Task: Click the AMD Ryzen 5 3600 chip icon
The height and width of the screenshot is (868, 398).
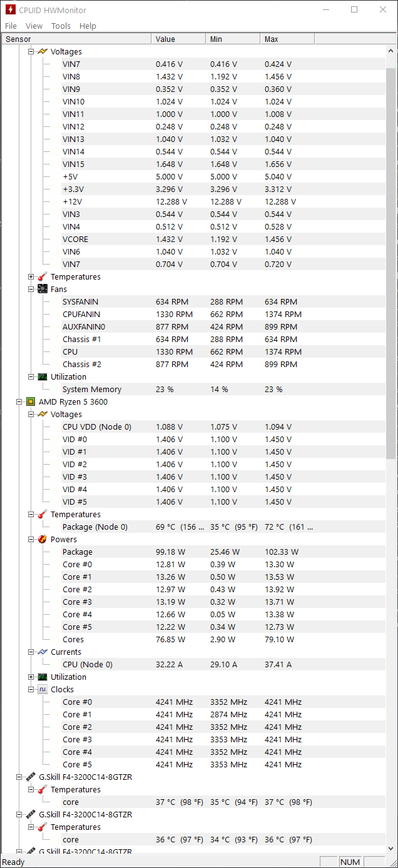Action: point(31,401)
